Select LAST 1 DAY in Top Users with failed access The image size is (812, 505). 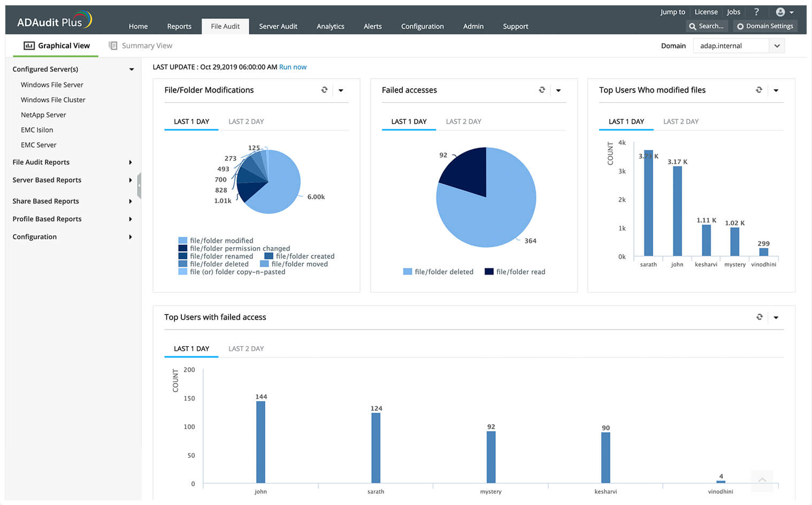191,348
